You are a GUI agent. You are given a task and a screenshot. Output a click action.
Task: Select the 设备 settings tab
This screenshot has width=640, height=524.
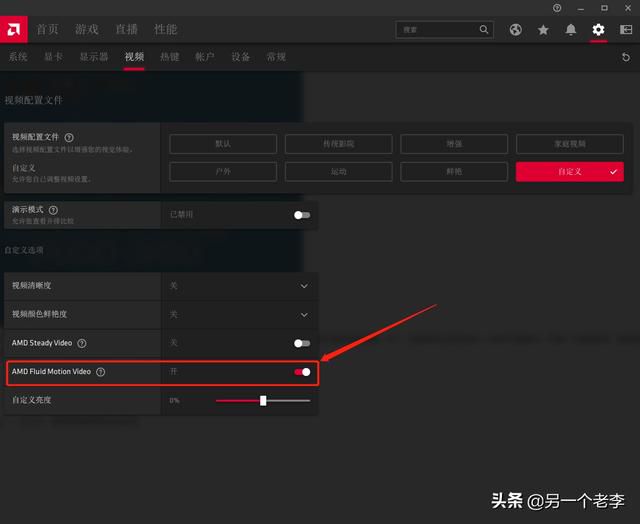(x=240, y=57)
